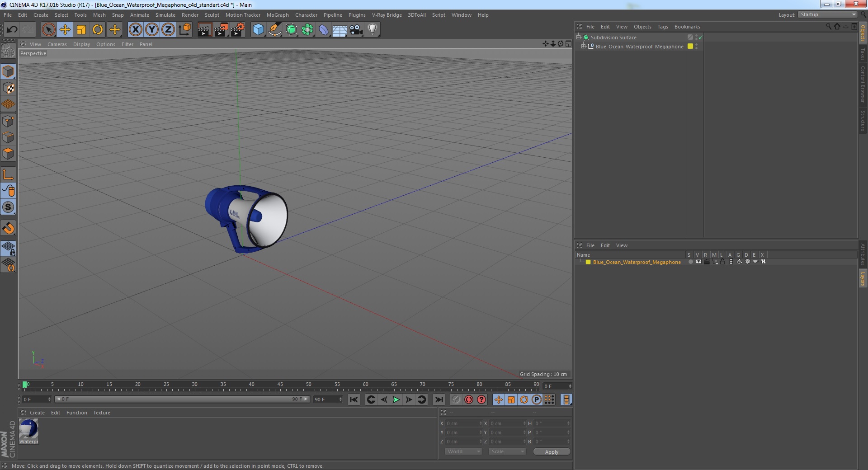The height and width of the screenshot is (470, 868).
Task: Select the Rotate tool
Action: (x=98, y=30)
